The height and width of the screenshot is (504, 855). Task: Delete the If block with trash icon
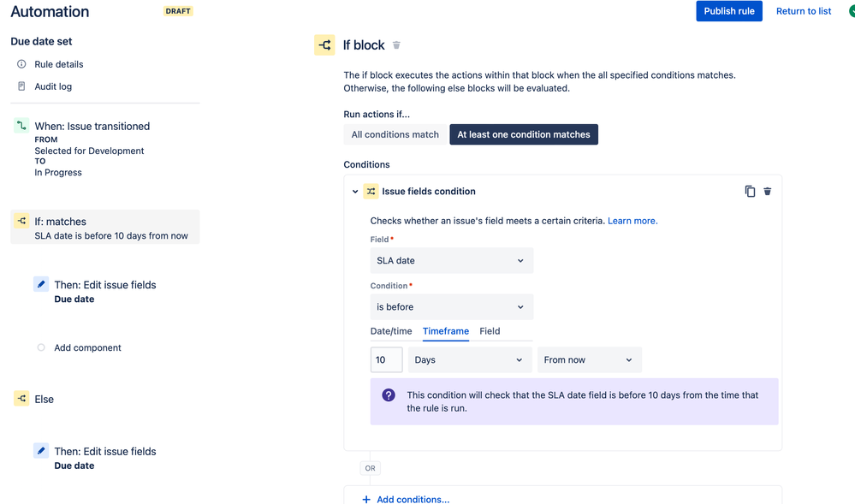(396, 45)
